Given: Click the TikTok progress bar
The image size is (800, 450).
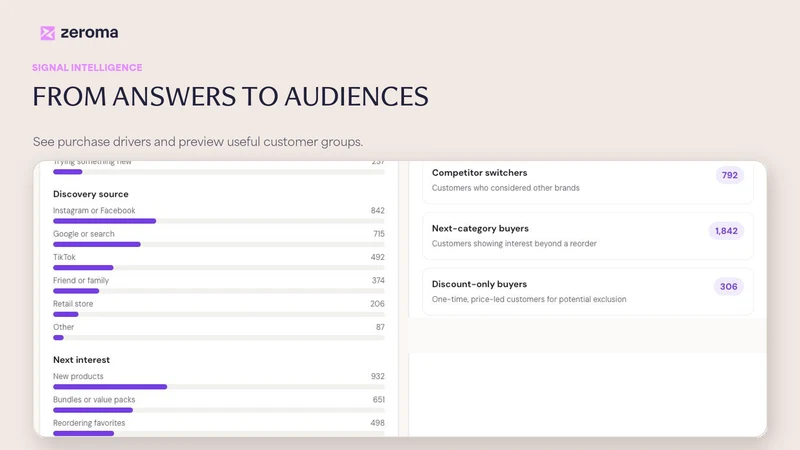Looking at the screenshot, I should [x=219, y=267].
